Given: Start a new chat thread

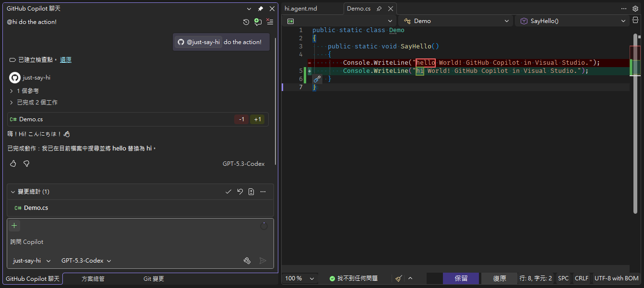Looking at the screenshot, I should click(x=258, y=22).
